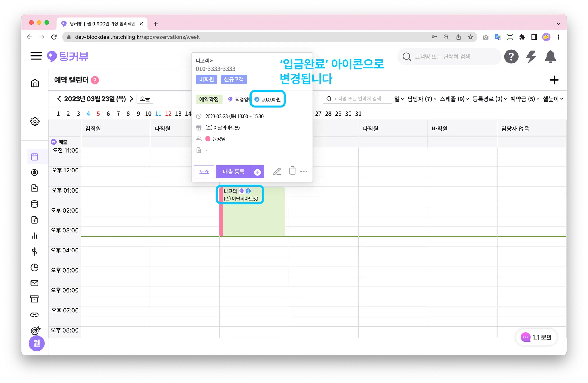Viewport: 588px width, 383px height.
Task: Click the trash delete icon in the popup
Action: pyautogui.click(x=292, y=171)
